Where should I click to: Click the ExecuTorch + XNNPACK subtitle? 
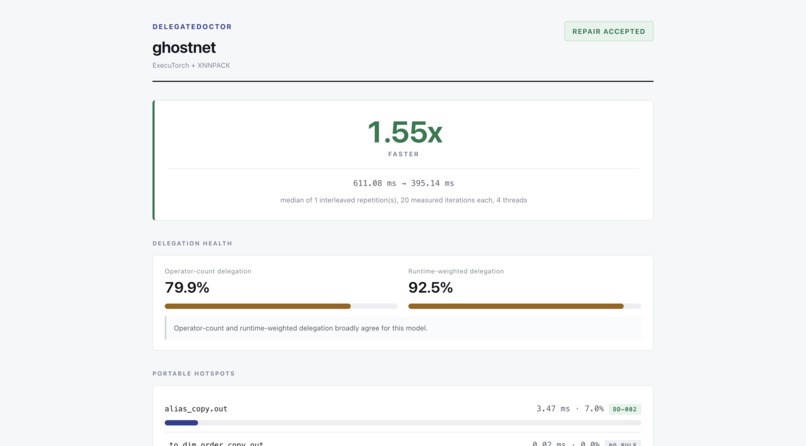pyautogui.click(x=191, y=65)
